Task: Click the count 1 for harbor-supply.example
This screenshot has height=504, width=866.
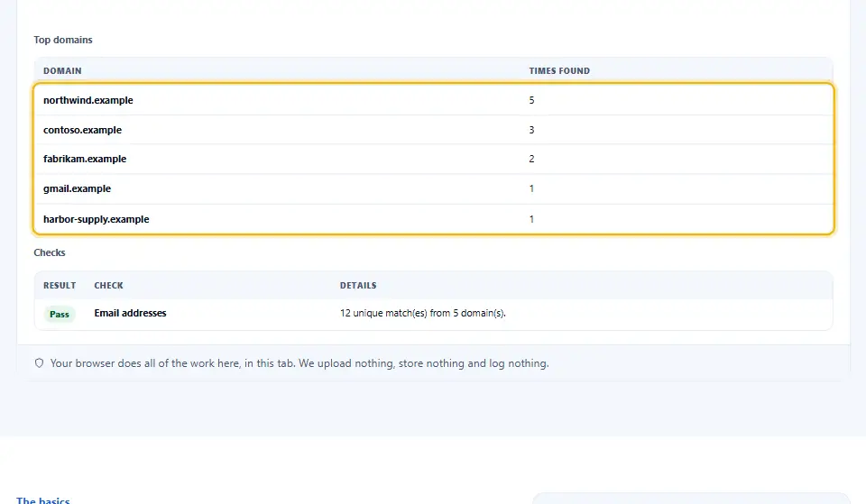Action: [531, 219]
